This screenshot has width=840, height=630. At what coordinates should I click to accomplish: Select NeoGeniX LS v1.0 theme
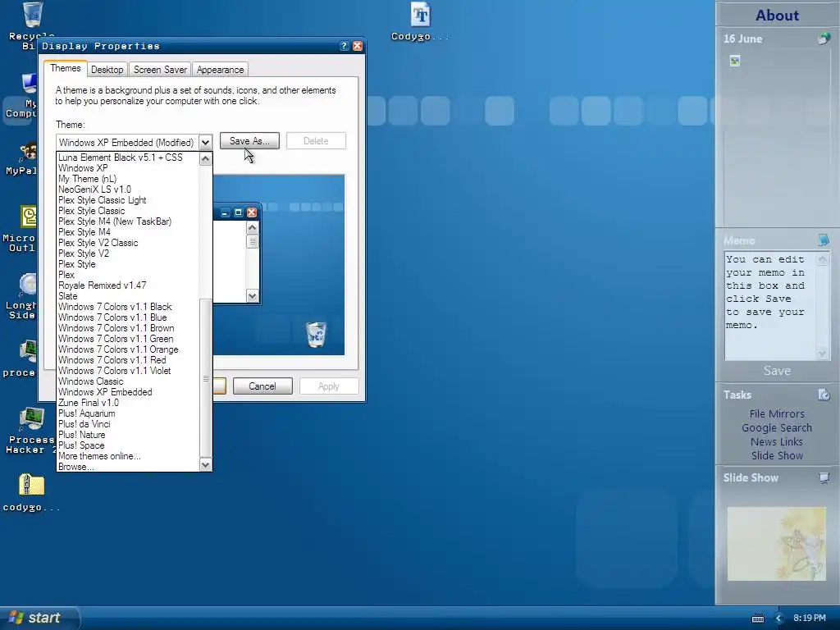tap(127, 189)
